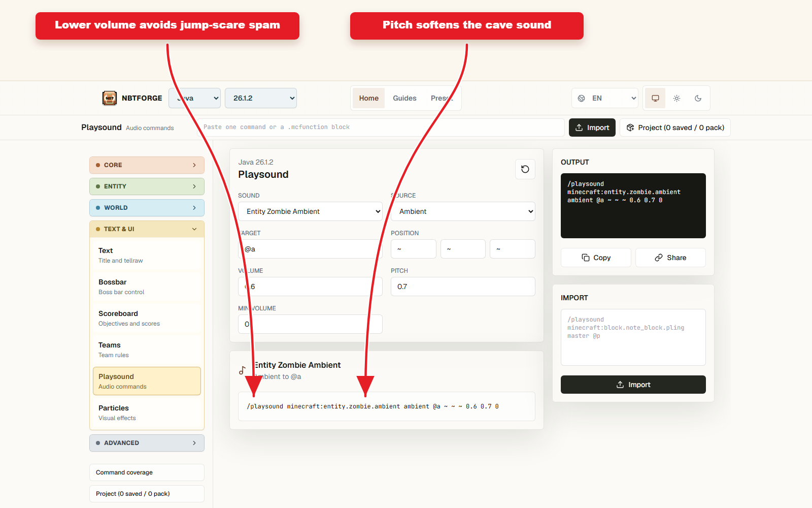The width and height of the screenshot is (812, 508).
Task: Expand the CORE category
Action: tap(147, 165)
